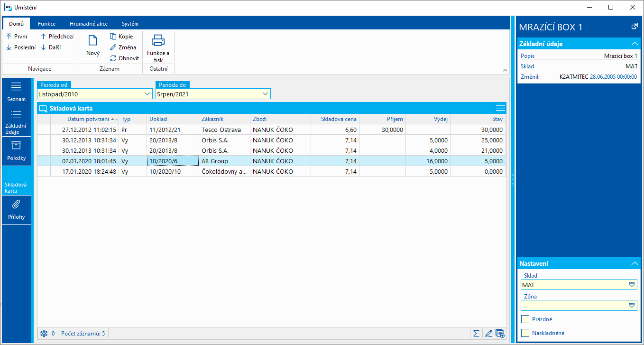Open the Přílohy paperclip sidebar item
644x345 pixels.
coord(16,209)
